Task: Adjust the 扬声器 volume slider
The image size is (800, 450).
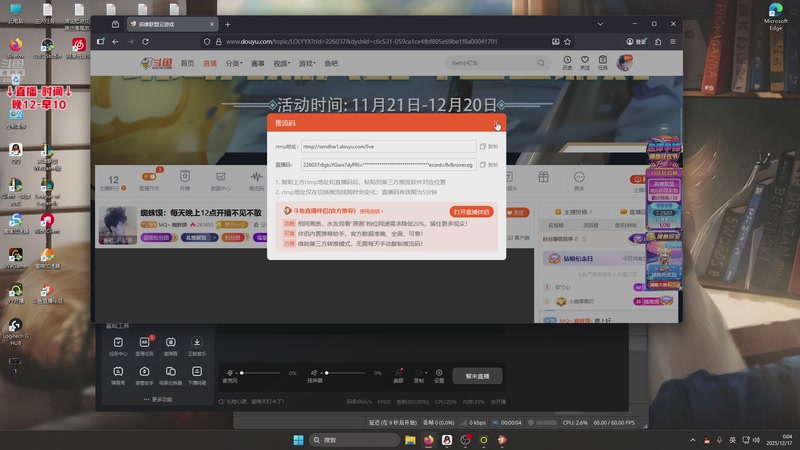Action: (345, 373)
